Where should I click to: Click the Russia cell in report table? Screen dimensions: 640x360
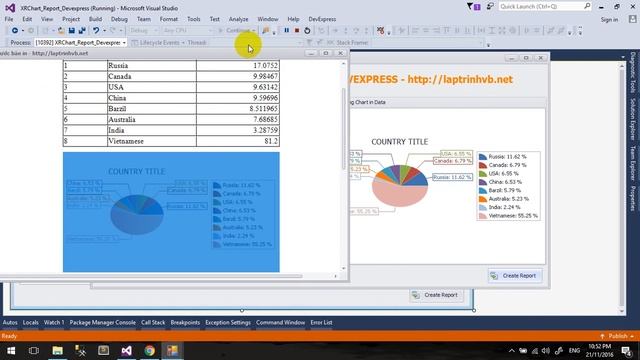pyautogui.click(x=151, y=65)
